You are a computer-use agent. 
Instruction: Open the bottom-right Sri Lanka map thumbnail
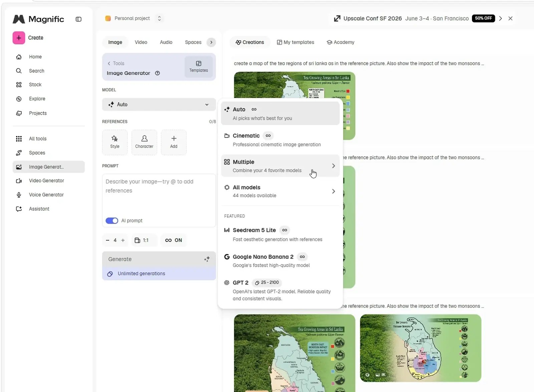pos(421,348)
